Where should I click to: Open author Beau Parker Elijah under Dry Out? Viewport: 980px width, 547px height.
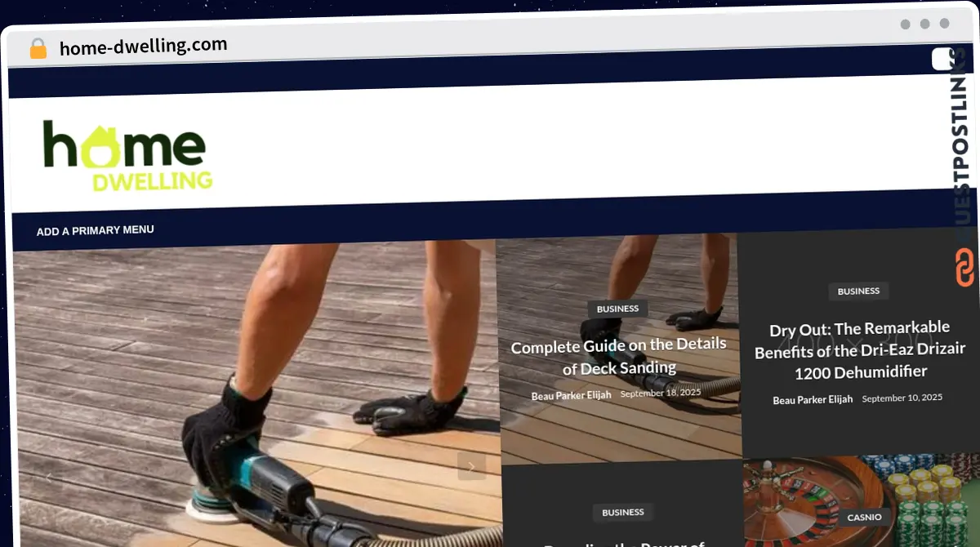(x=813, y=399)
